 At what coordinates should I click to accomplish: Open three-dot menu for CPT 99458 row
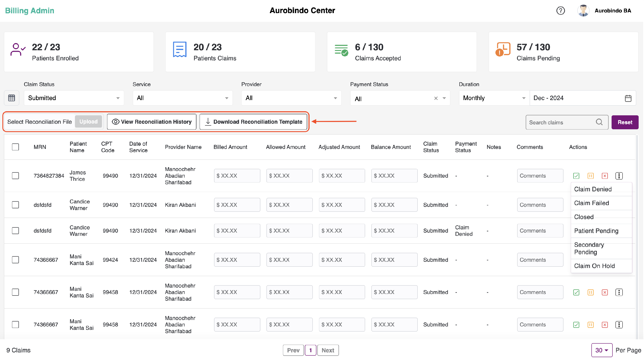click(619, 292)
